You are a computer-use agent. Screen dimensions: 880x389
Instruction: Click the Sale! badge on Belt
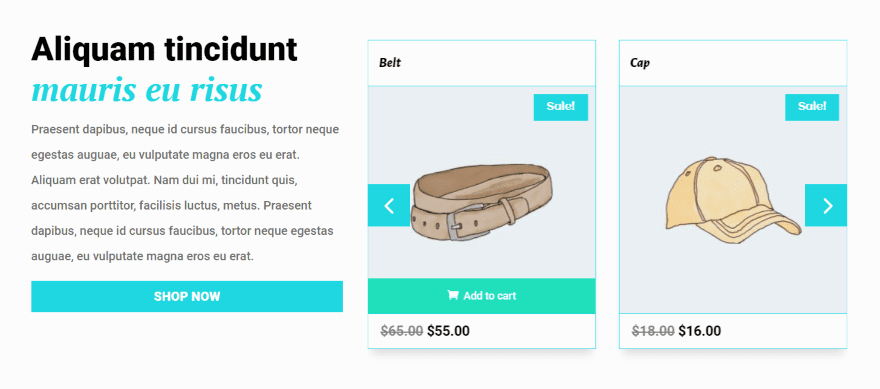tap(561, 107)
